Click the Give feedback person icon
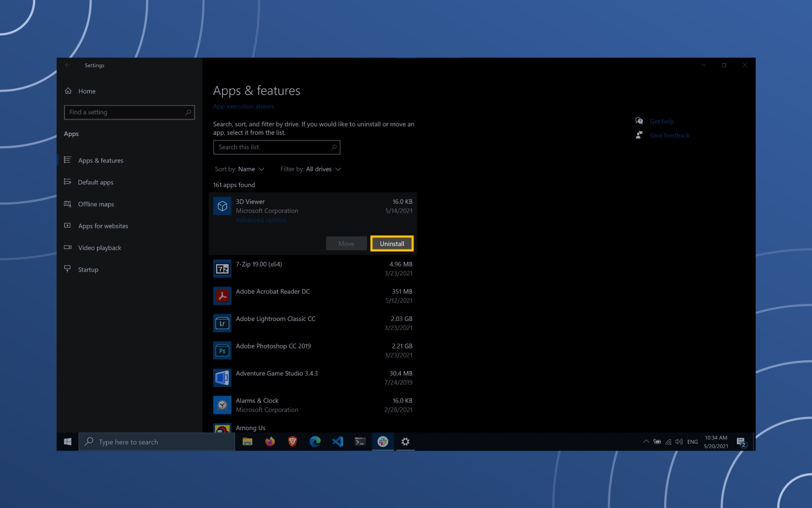 [639, 135]
